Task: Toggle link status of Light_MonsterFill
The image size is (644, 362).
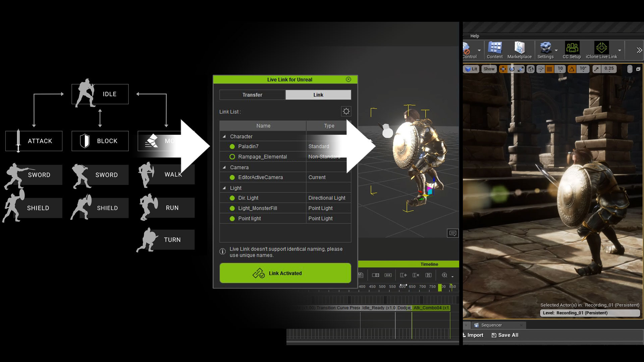Action: tap(232, 208)
